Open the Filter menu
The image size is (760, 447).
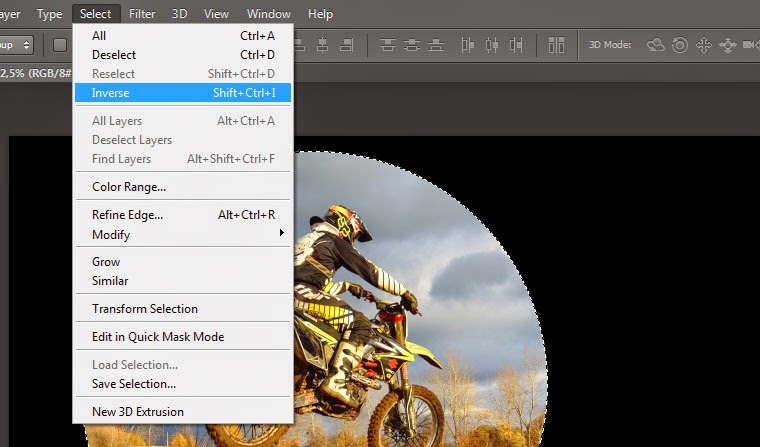point(142,14)
